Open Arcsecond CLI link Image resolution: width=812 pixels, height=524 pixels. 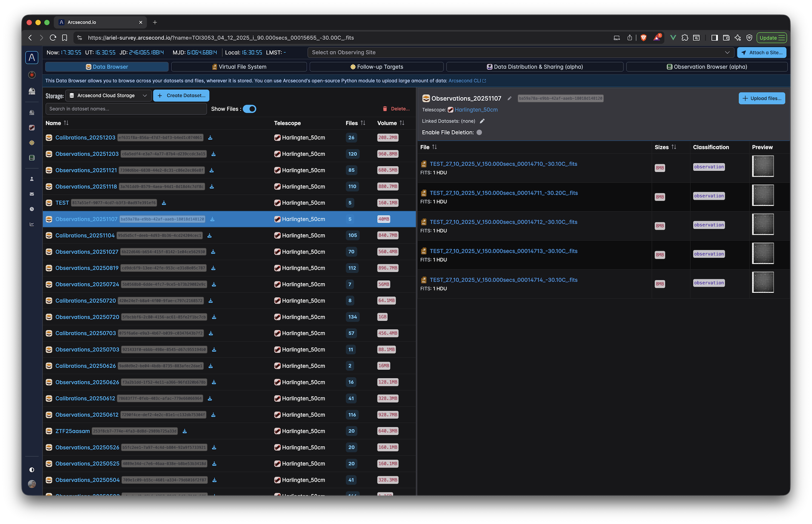(x=467, y=81)
